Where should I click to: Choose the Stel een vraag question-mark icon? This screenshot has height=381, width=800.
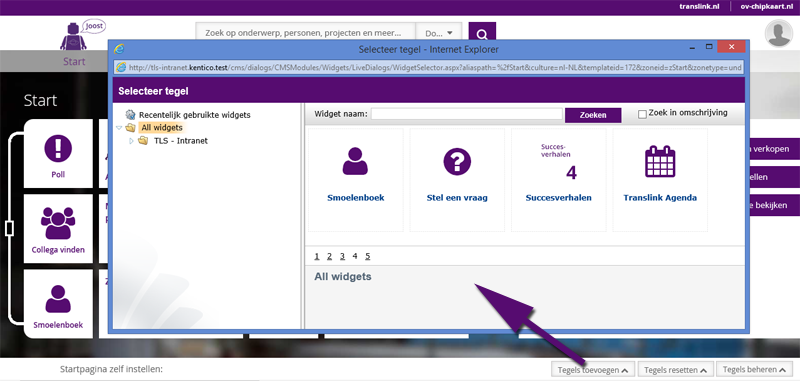[457, 162]
